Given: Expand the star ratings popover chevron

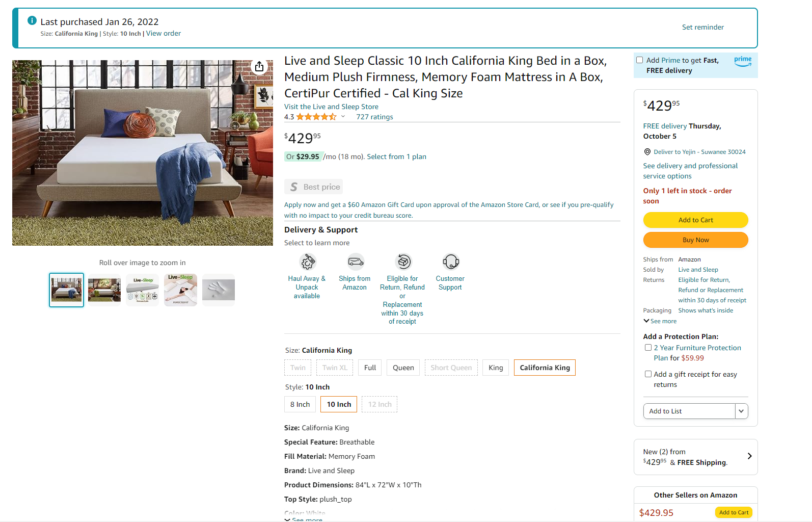Looking at the screenshot, I should click(x=343, y=117).
